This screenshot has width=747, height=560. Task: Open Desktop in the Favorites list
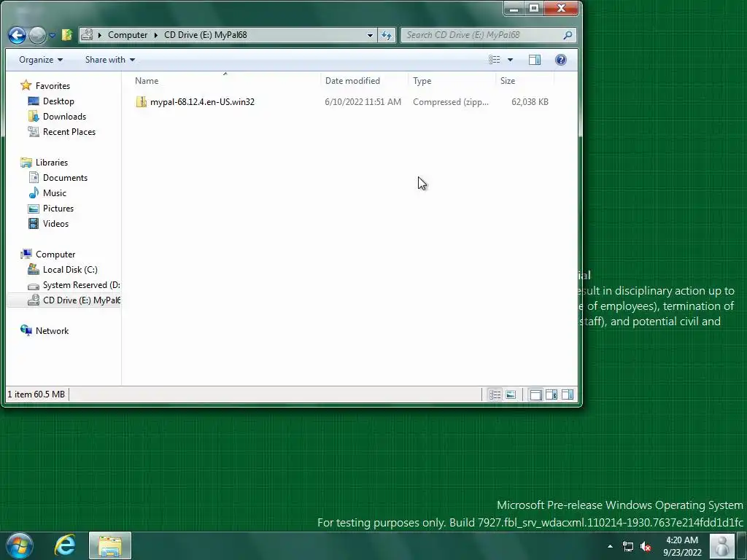[58, 101]
